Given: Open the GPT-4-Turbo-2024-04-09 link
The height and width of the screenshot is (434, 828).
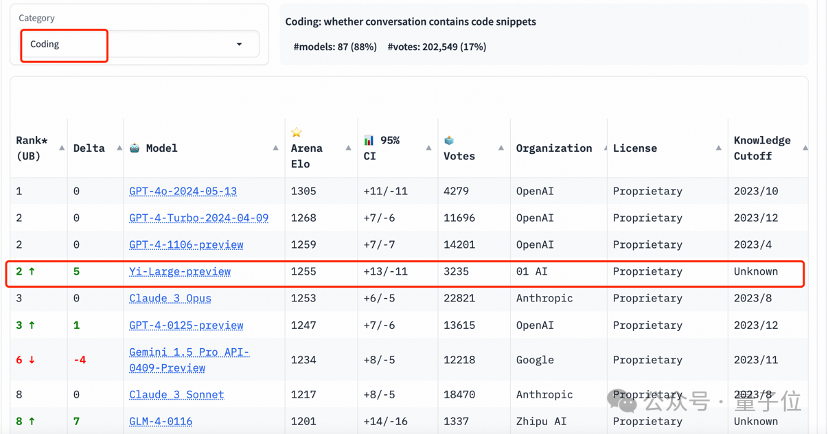Looking at the screenshot, I should (x=199, y=218).
